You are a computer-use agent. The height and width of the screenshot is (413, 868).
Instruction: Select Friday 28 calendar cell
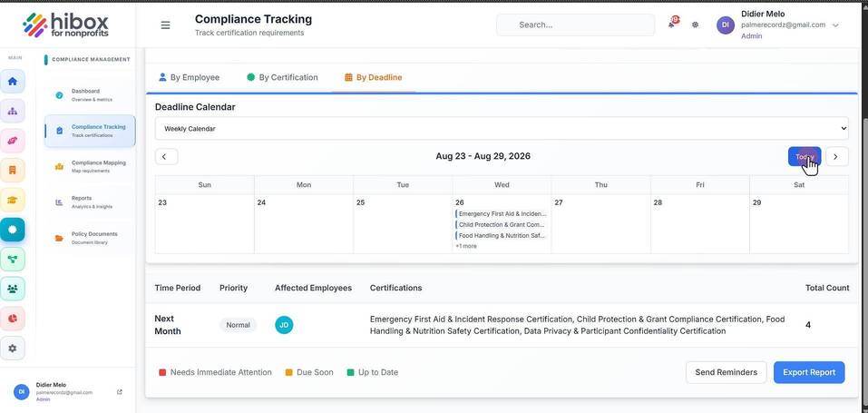pyautogui.click(x=700, y=224)
